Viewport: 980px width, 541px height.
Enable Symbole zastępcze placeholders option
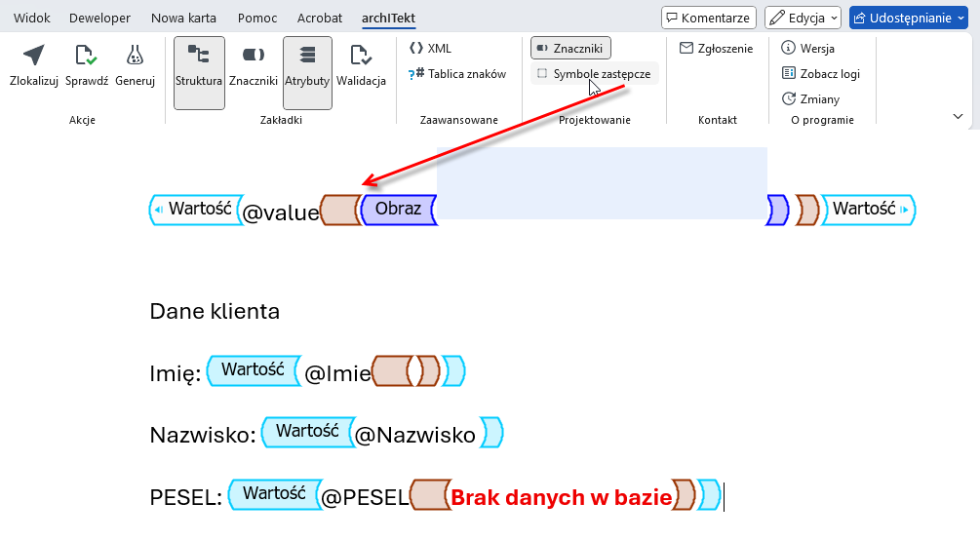(x=594, y=74)
